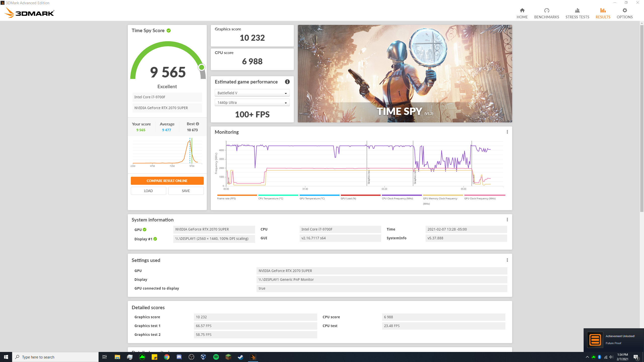Show hidden system tray icons

tap(587, 357)
